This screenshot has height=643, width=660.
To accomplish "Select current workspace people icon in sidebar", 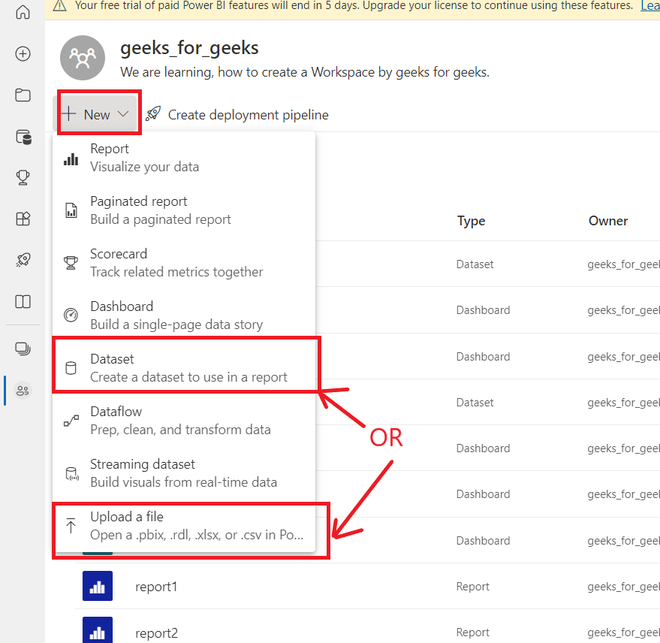I will coord(23,391).
